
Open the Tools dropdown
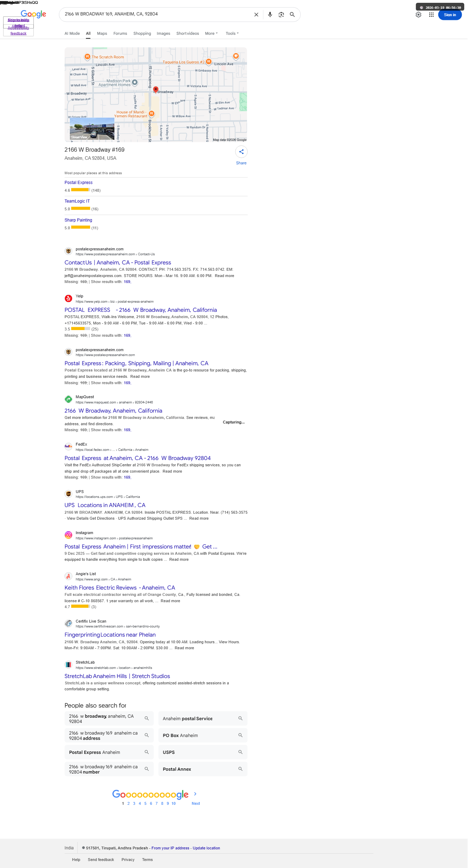tap(232, 33)
